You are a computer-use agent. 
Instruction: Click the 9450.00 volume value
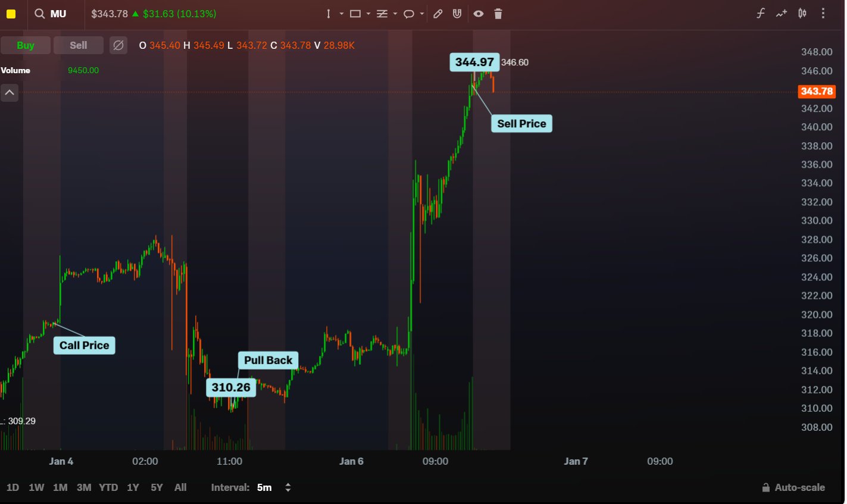click(x=83, y=70)
